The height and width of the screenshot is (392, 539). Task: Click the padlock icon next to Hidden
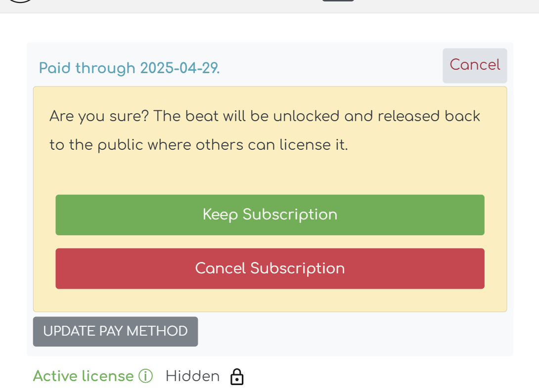[237, 377]
